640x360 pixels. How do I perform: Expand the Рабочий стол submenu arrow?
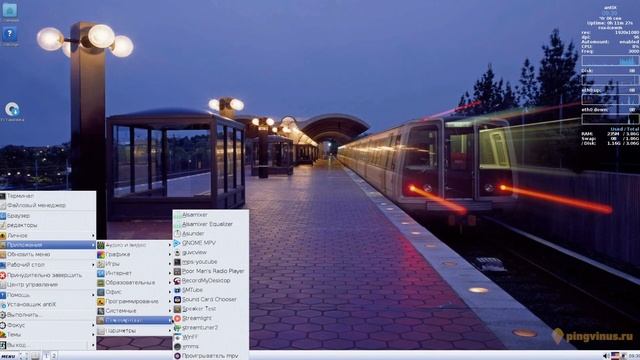point(93,264)
